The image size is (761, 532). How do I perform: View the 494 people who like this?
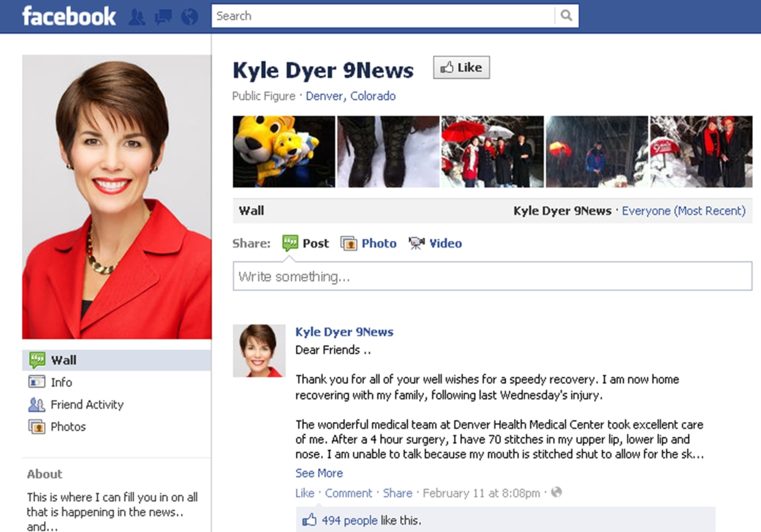pyautogui.click(x=350, y=520)
